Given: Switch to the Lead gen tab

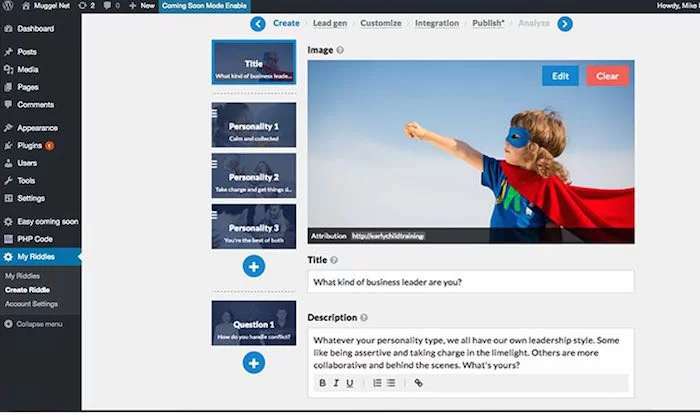Looking at the screenshot, I should [x=329, y=23].
